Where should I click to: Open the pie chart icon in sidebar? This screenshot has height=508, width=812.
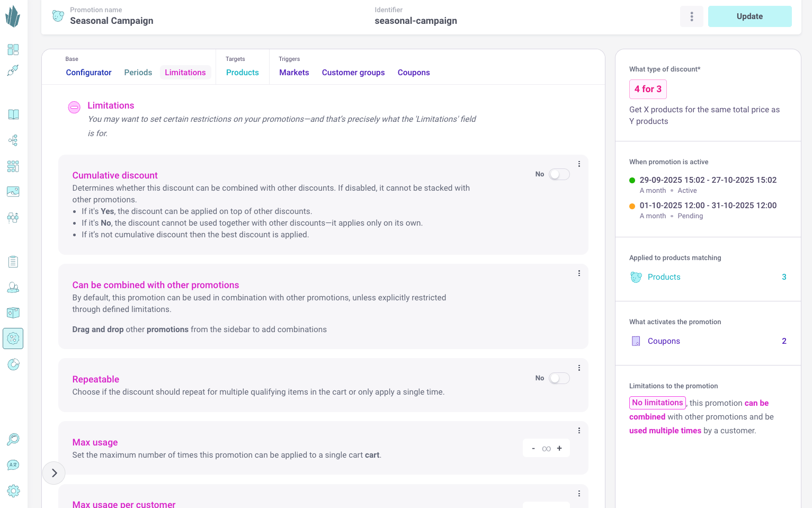[13, 364]
